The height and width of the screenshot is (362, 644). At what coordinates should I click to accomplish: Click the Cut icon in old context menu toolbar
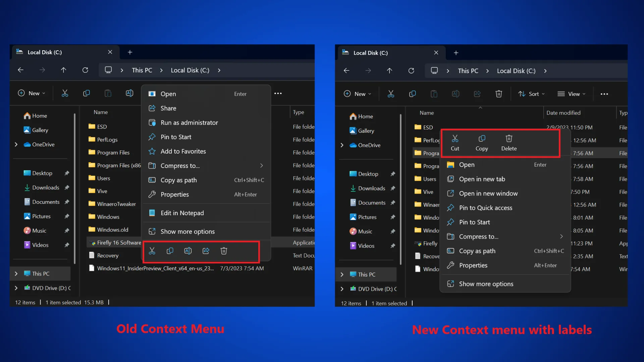click(152, 251)
